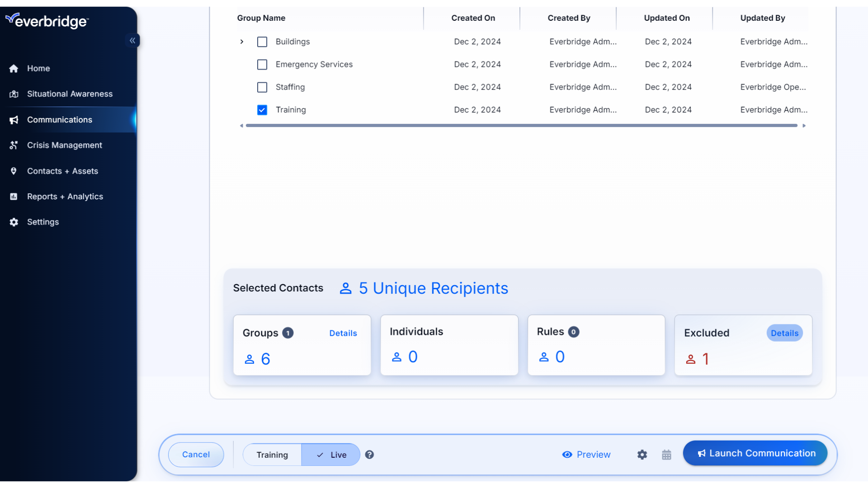
Task: Open Home in the sidebar
Action: [x=38, y=69]
